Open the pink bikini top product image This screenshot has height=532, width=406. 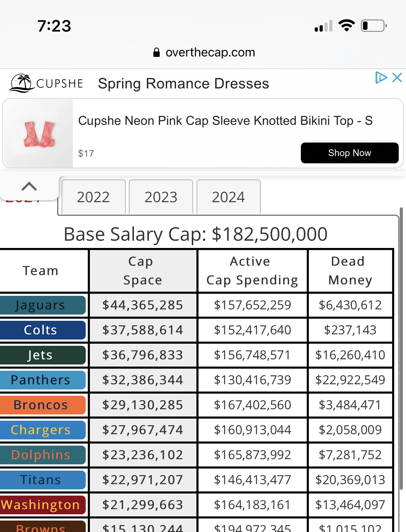(x=39, y=134)
